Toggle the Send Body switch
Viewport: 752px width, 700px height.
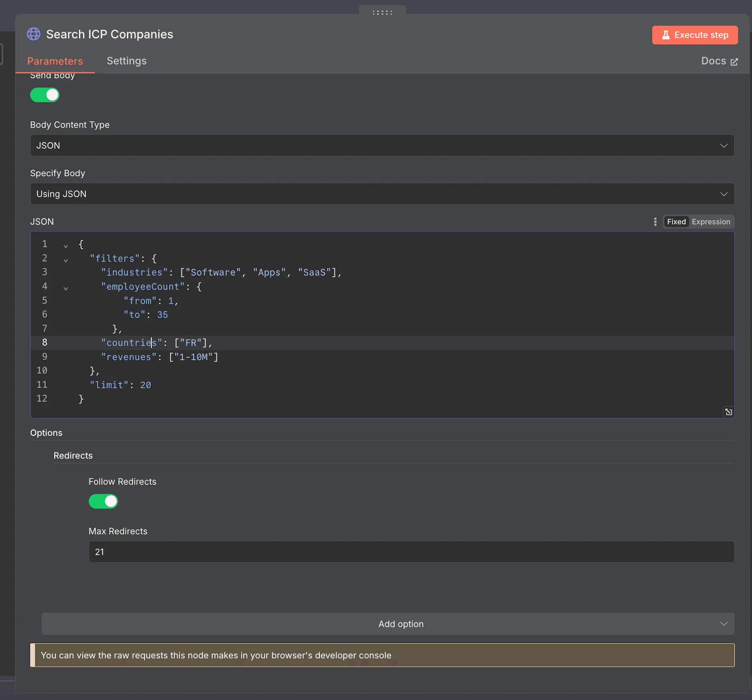[x=45, y=95]
